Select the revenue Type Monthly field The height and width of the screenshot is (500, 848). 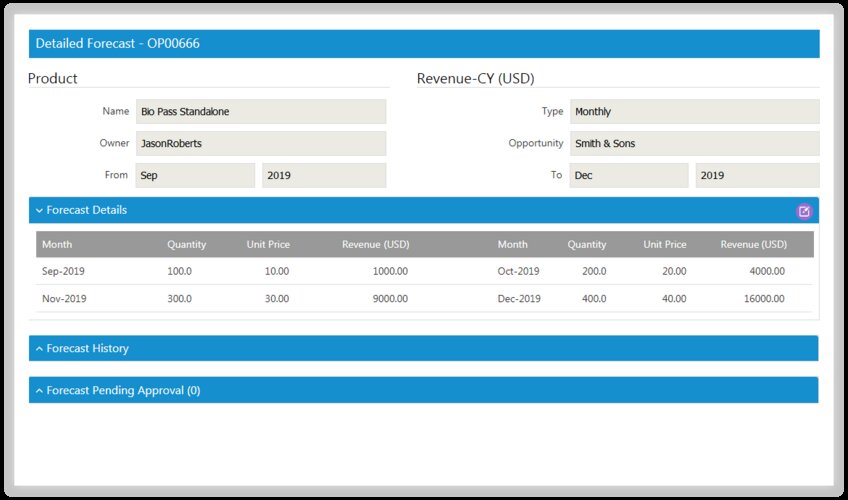click(694, 112)
